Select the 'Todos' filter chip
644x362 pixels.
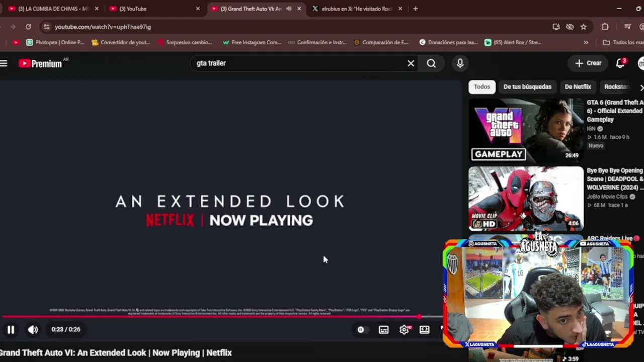click(481, 87)
